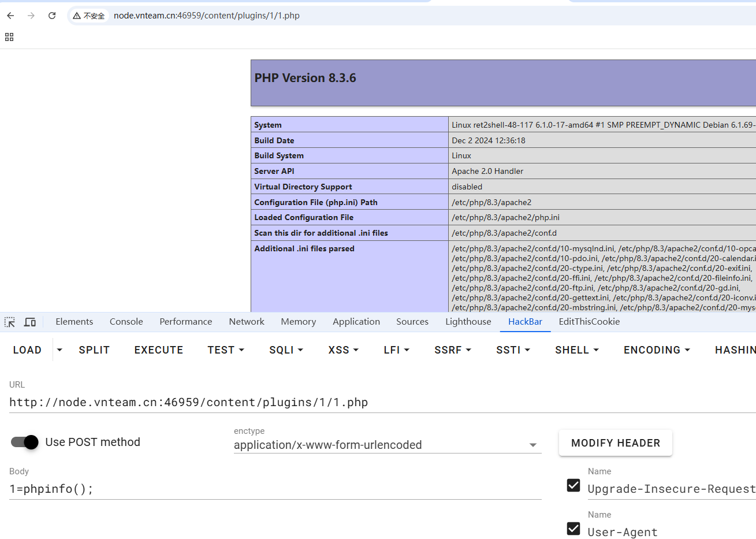This screenshot has height=539, width=756.
Task: Open the SQLI dropdown menu
Action: pos(286,350)
